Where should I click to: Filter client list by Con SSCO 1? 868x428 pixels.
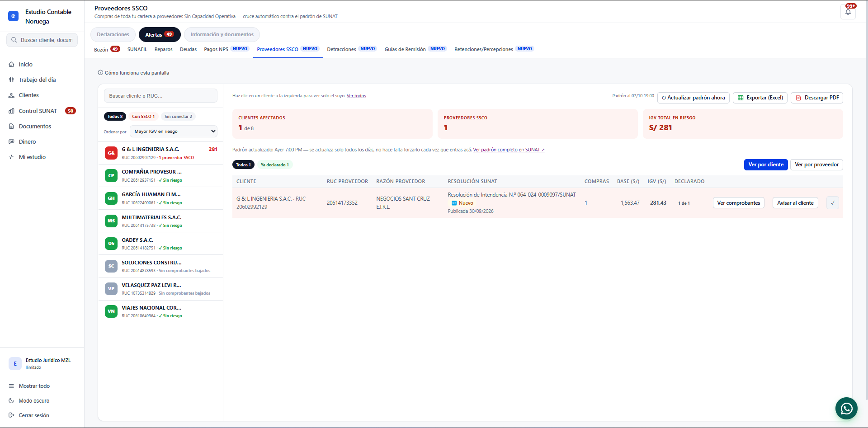pyautogui.click(x=143, y=117)
